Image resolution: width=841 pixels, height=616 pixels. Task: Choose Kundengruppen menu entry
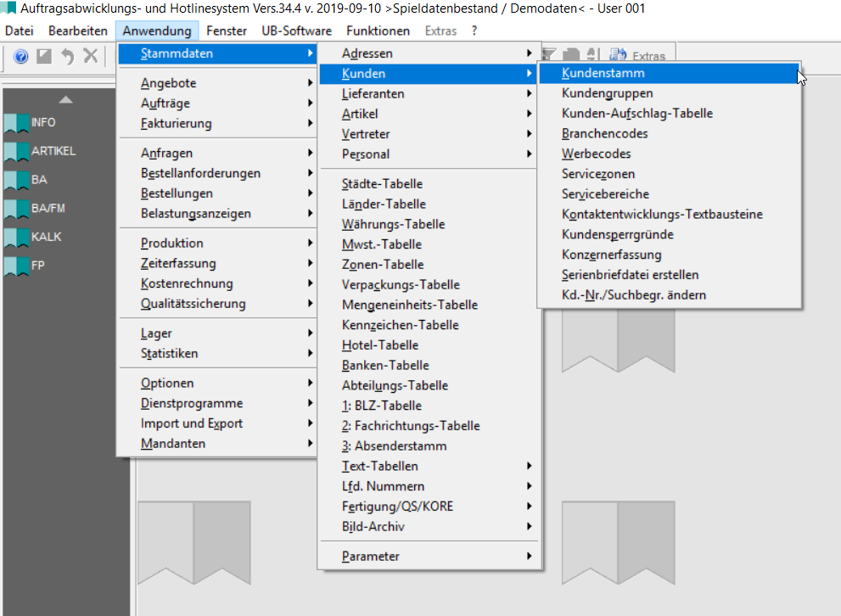[x=608, y=93]
